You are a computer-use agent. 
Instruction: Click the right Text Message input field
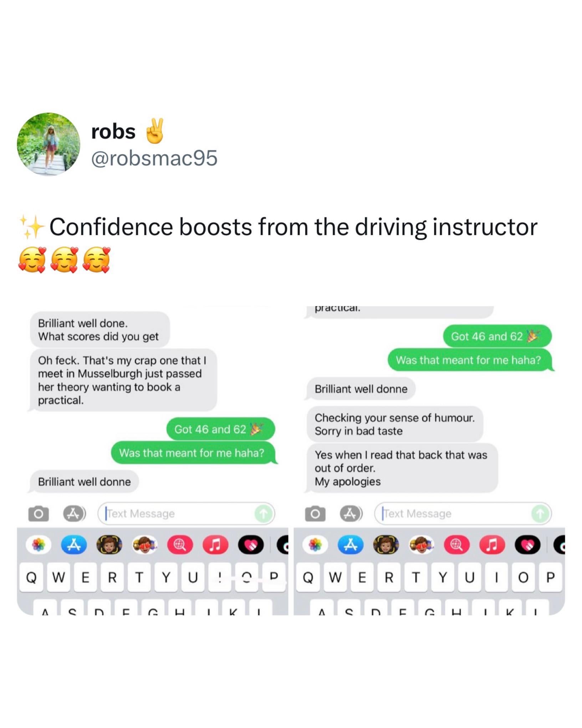463,514
